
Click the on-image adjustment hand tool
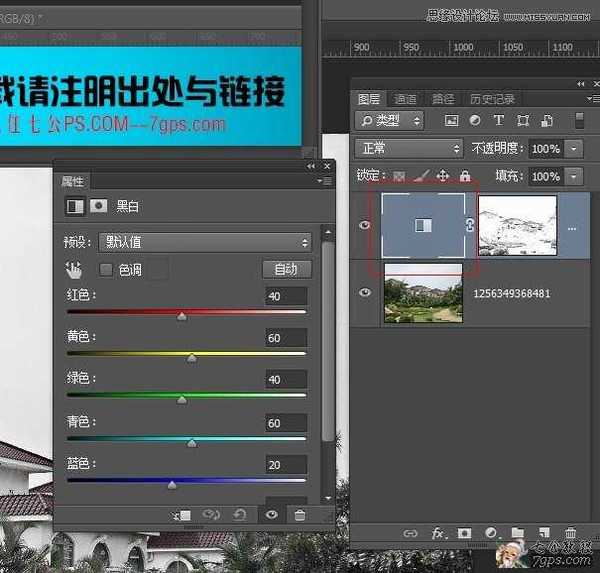73,269
